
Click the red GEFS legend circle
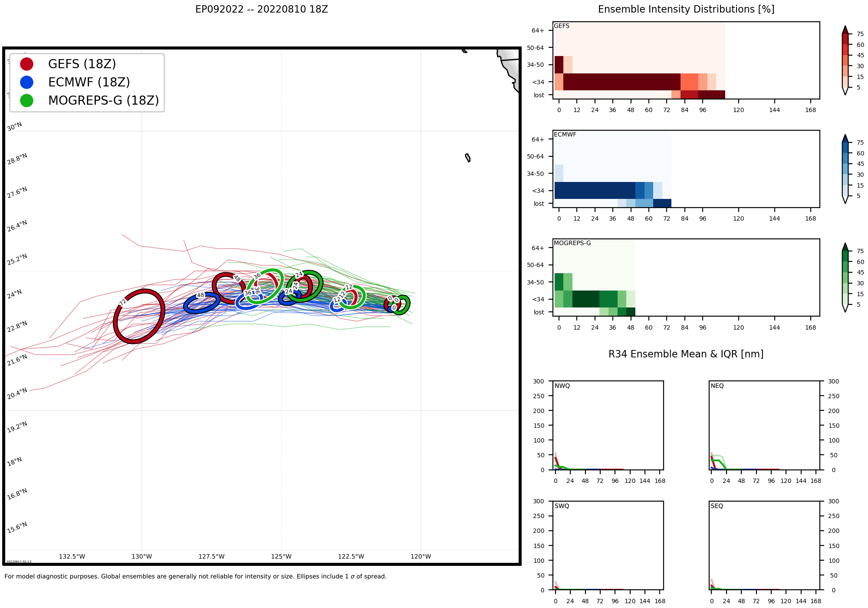[x=27, y=64]
